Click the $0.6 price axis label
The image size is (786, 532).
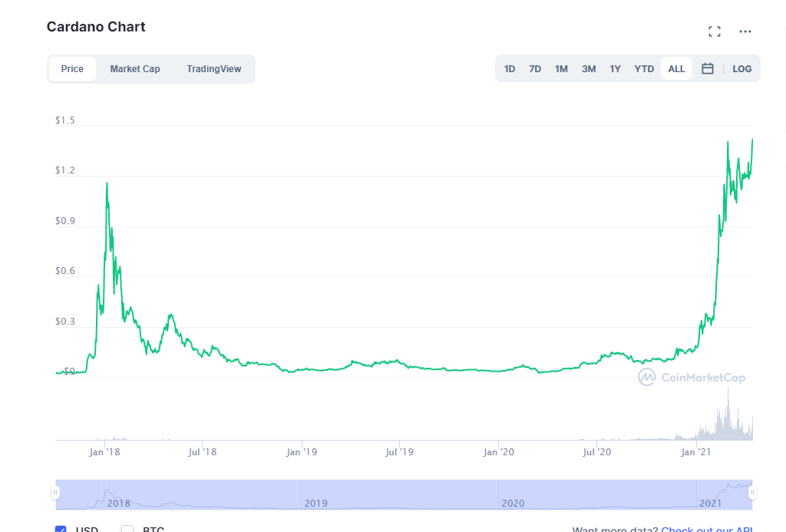64,271
